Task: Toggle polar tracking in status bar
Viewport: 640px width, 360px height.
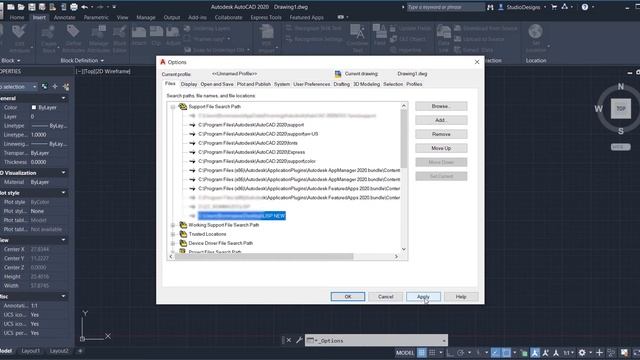Action: tap(461, 353)
